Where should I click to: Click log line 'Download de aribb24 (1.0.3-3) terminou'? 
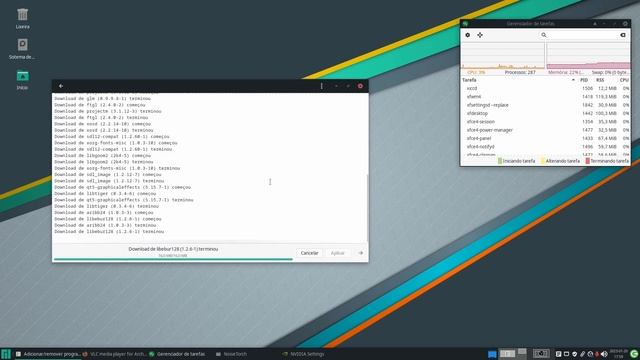105,225
